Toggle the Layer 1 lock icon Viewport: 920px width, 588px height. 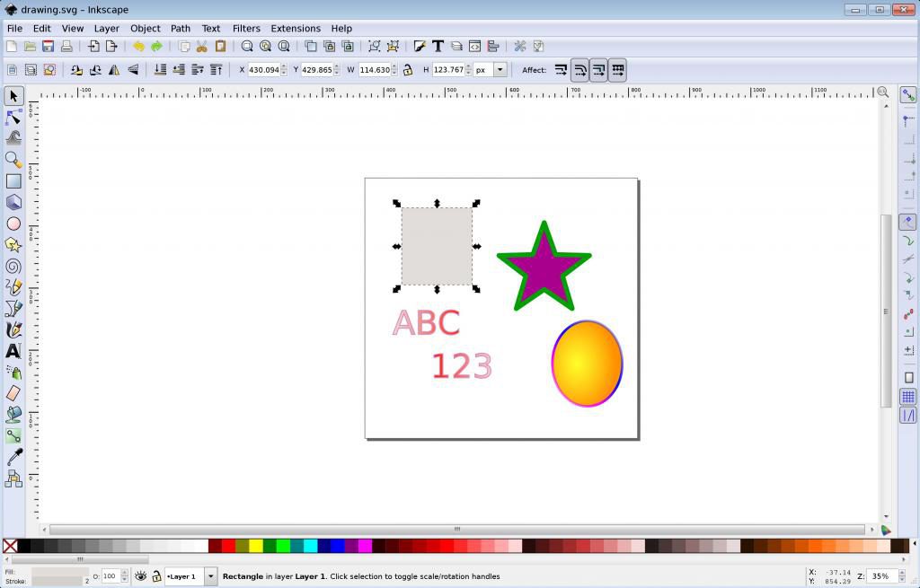click(x=155, y=576)
